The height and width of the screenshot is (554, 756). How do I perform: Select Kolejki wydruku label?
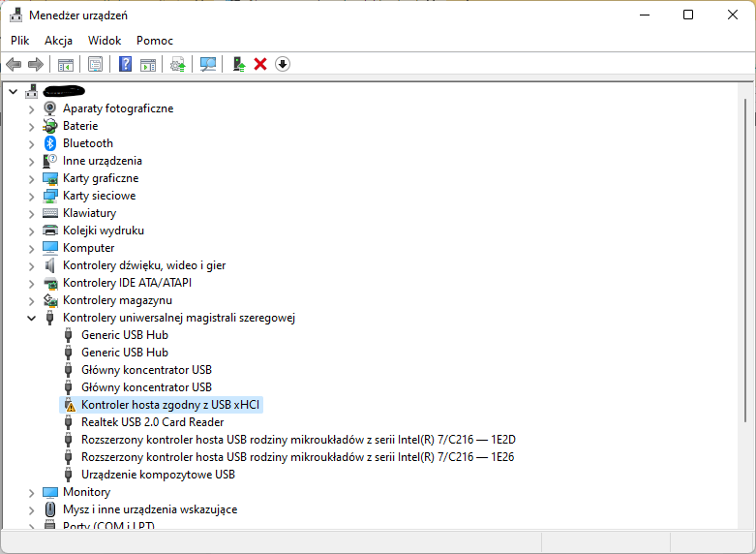104,231
